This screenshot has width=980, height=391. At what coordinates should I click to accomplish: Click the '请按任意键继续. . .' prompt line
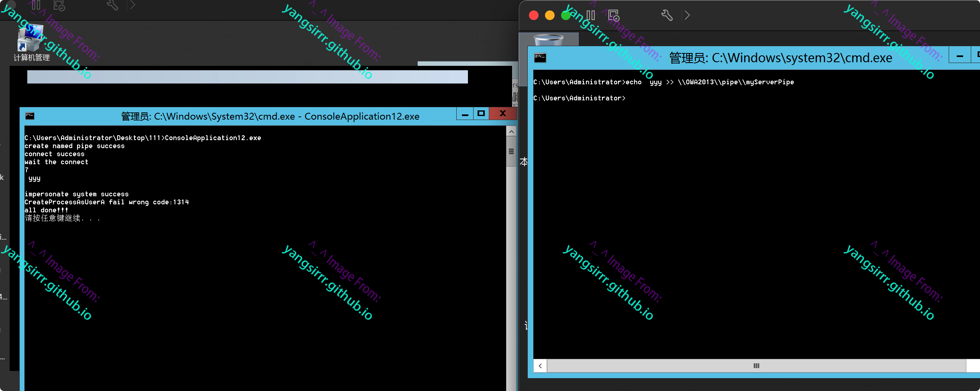[62, 218]
